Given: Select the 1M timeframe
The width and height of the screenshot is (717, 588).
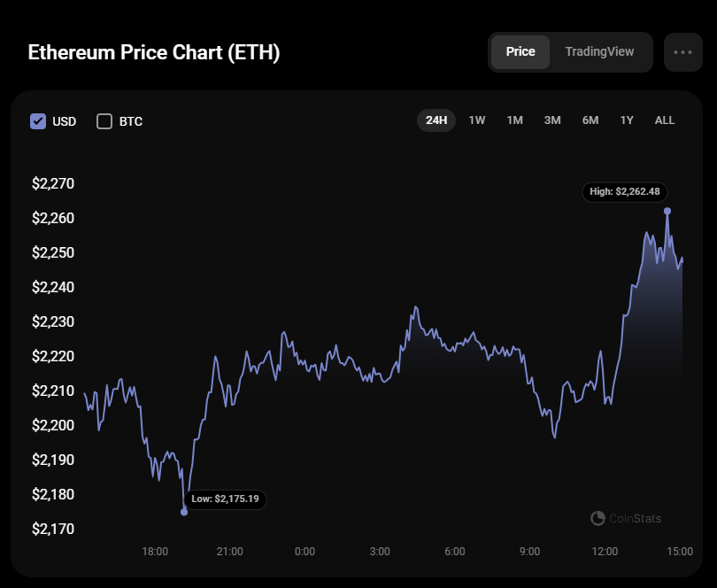Looking at the screenshot, I should point(514,120).
